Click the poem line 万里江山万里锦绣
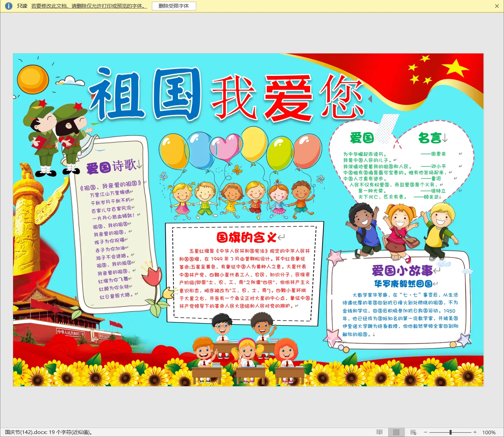 [x=110, y=194]
